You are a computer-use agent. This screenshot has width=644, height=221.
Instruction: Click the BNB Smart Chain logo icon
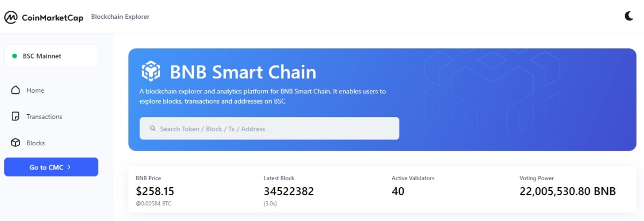click(x=151, y=72)
